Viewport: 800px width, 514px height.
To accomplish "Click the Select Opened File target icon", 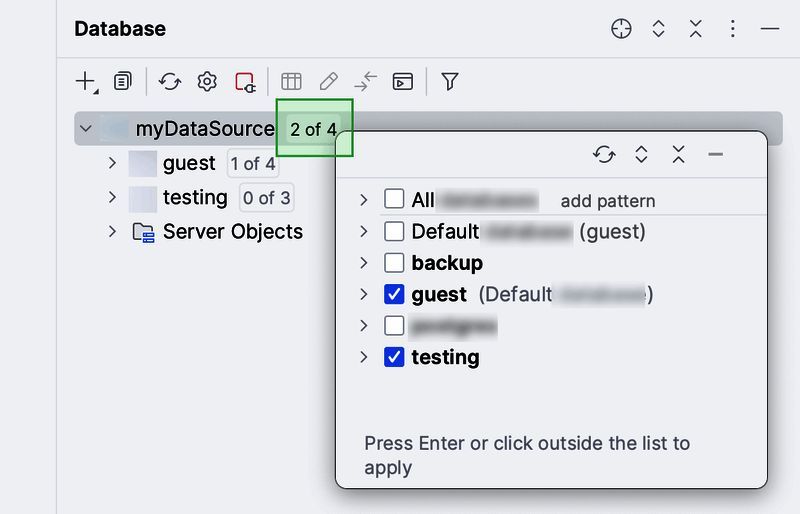I will (621, 29).
